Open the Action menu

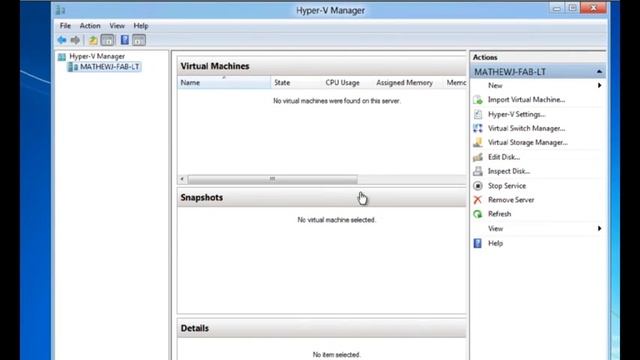(x=90, y=26)
